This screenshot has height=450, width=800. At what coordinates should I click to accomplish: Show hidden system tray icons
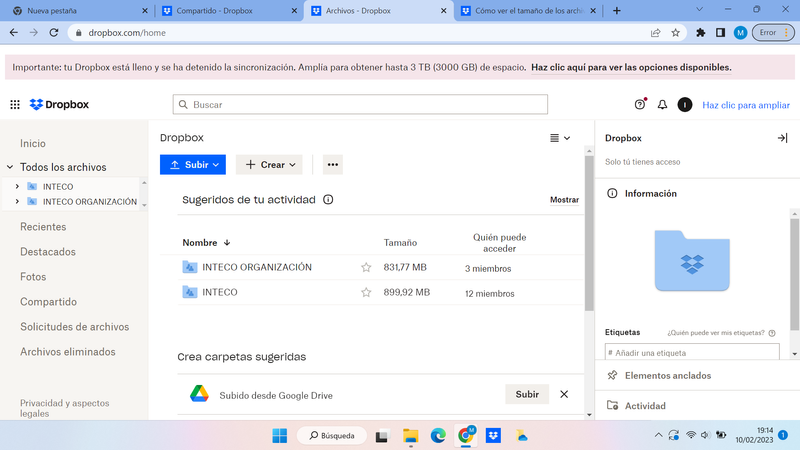pyautogui.click(x=658, y=435)
